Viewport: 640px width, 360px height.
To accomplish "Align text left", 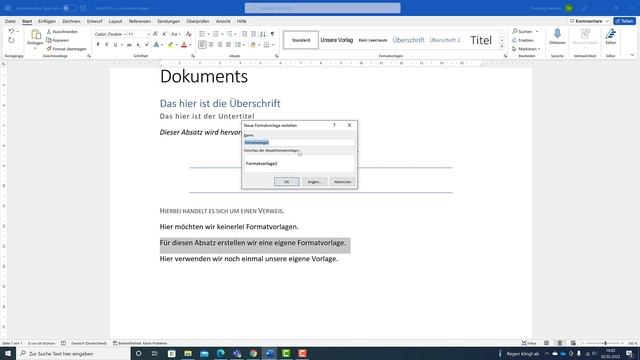I will pos(202,44).
